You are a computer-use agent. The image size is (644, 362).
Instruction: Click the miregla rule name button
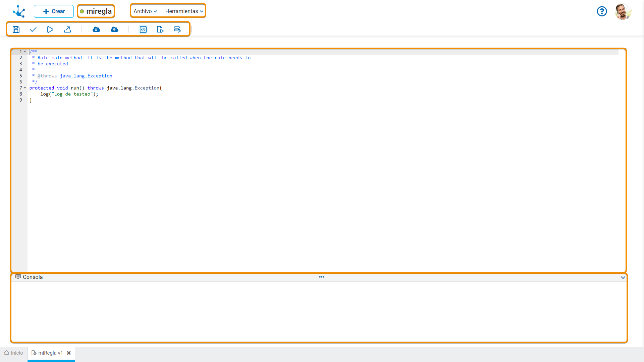pyautogui.click(x=96, y=11)
